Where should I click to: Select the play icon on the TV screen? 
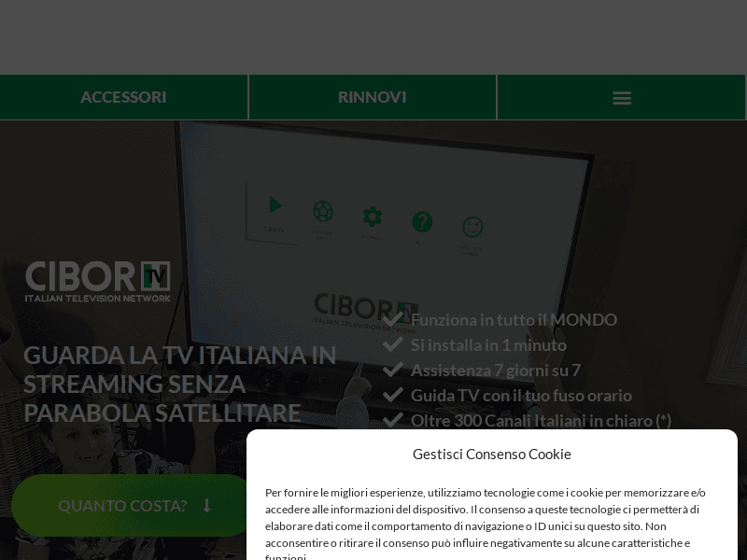[x=275, y=205]
